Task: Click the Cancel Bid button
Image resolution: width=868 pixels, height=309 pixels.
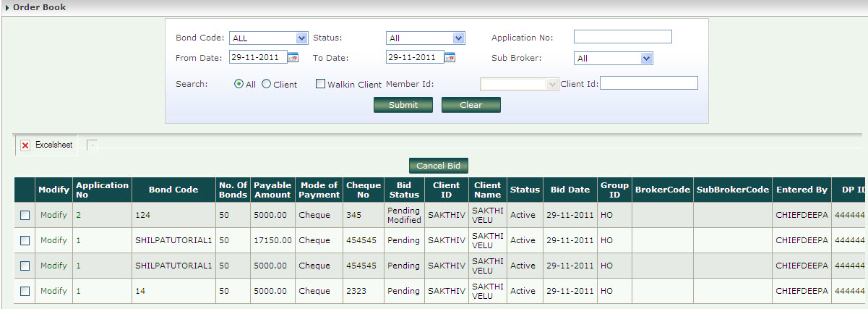Action: pos(439,166)
